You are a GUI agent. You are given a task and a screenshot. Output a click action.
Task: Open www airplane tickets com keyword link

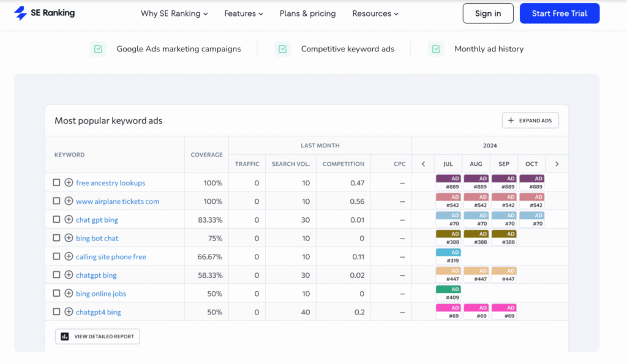tap(118, 201)
